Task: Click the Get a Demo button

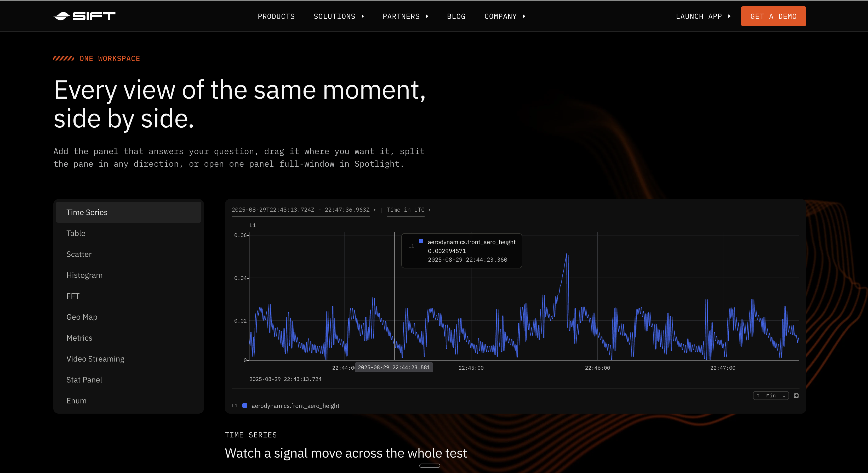Action: point(773,16)
